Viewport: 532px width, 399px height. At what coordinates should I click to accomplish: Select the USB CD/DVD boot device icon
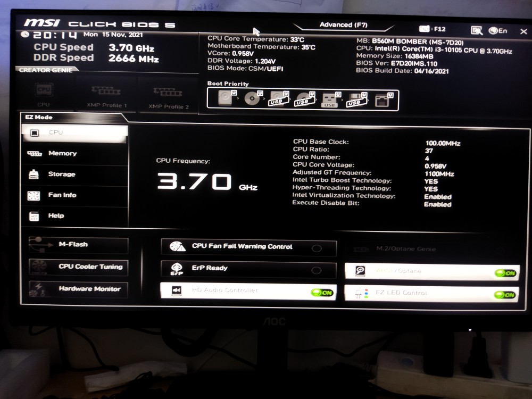[x=305, y=99]
